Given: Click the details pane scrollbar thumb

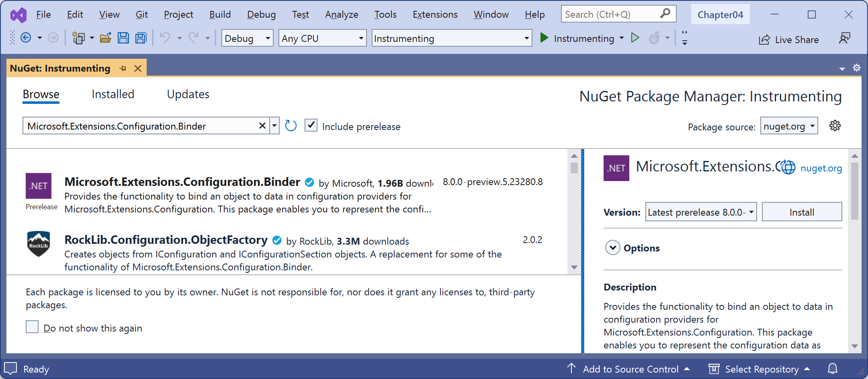Looking at the screenshot, I should click(855, 191).
